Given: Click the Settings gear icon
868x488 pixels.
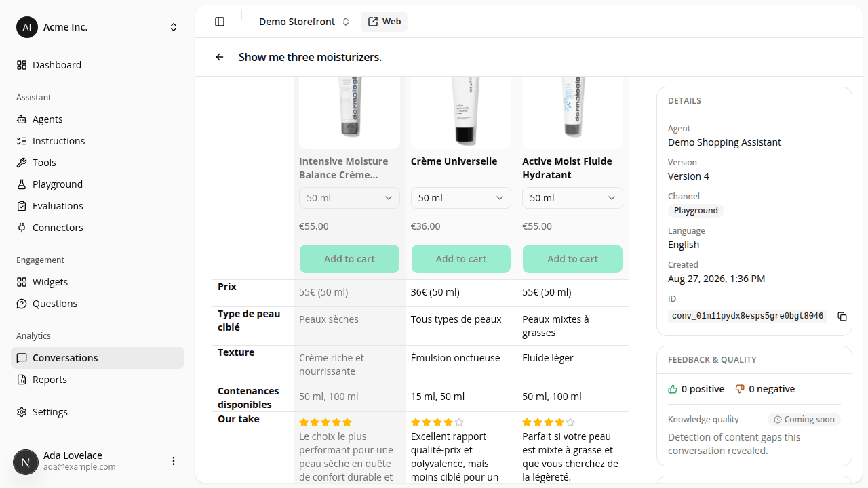Looking at the screenshot, I should click(x=22, y=412).
